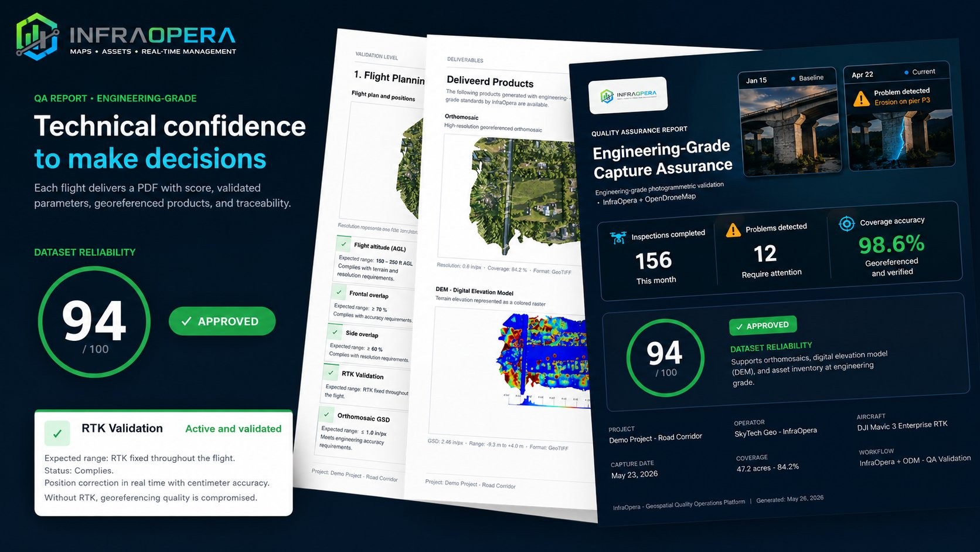Viewport: 980px width, 552px height.
Task: Click 'InfraOpera + ODM - QA Validation' workflow
Action: pos(915,460)
